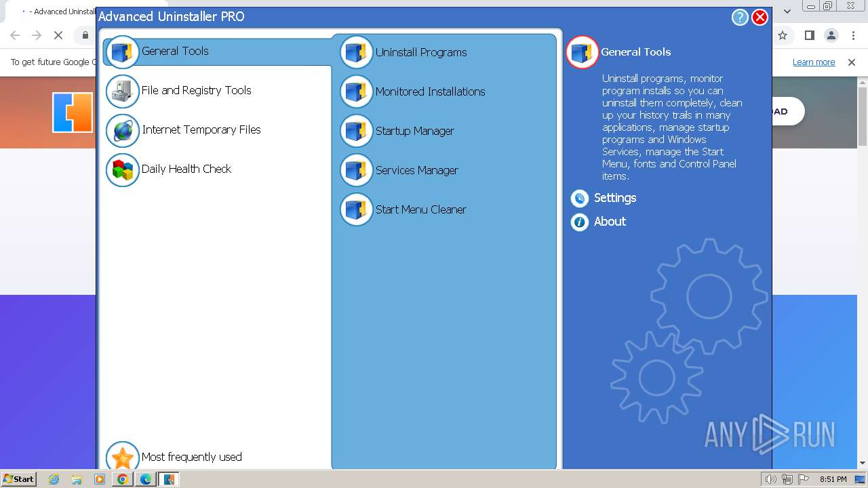
Task: Open the Chrome profile avatar menu
Action: pyautogui.click(x=831, y=35)
